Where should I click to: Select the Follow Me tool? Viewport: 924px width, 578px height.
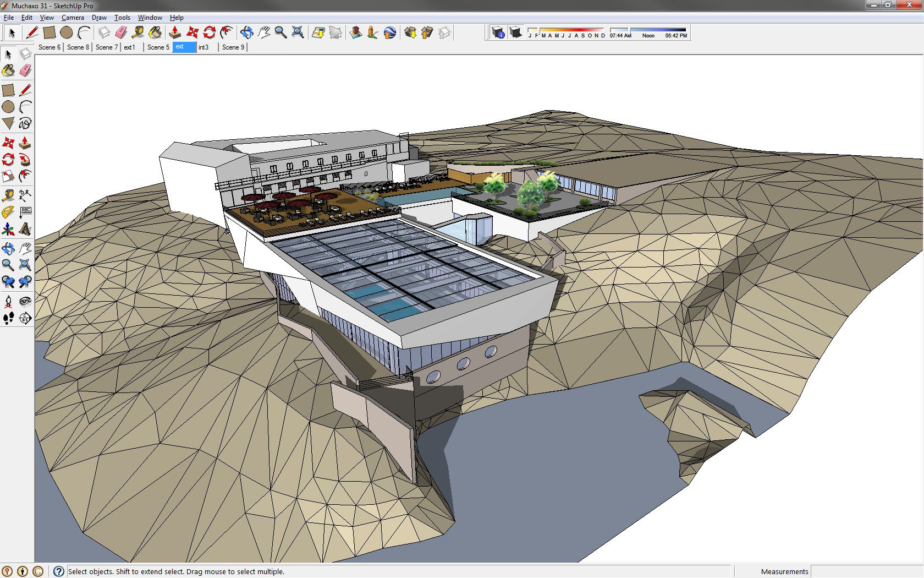coord(25,160)
